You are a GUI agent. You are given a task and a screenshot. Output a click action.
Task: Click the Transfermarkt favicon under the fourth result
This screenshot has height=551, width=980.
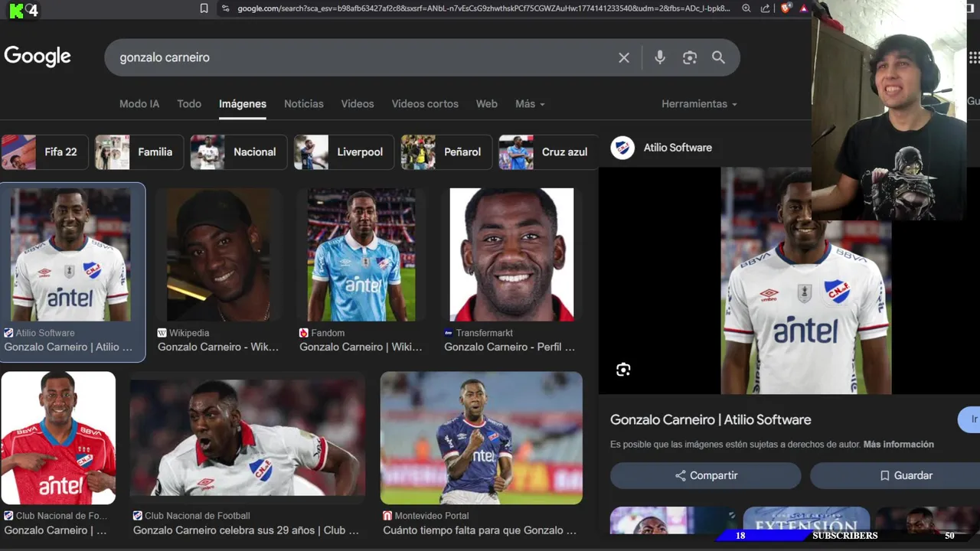point(449,333)
